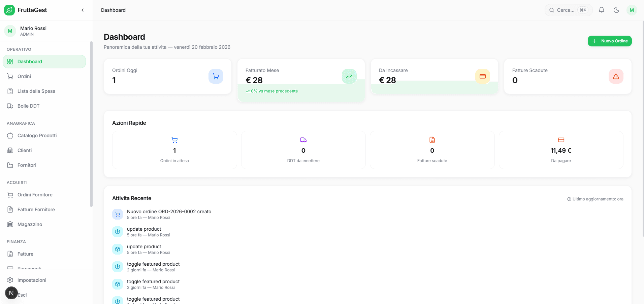Viewport: 644px width, 304px height.
Task: Open the Ordini in attesa quick action
Action: pyautogui.click(x=174, y=150)
